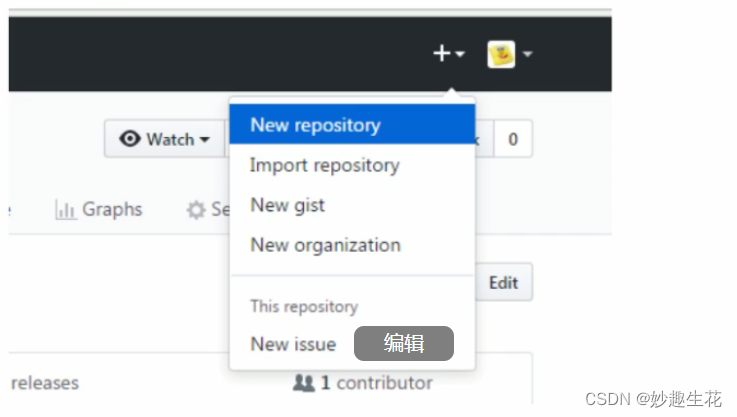The width and height of the screenshot is (737, 417).
Task: Click the eye icon on Watch button
Action: [x=130, y=140]
